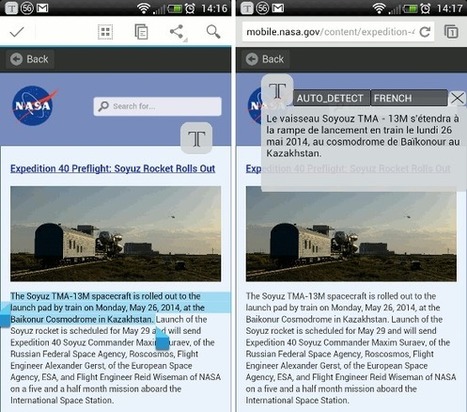The image size is (467, 412).
Task: Tap the Soyuz train photo on left screen
Action: (x=116, y=234)
